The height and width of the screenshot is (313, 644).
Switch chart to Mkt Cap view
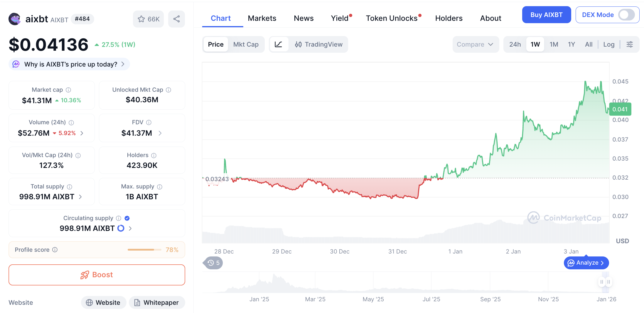(246, 44)
